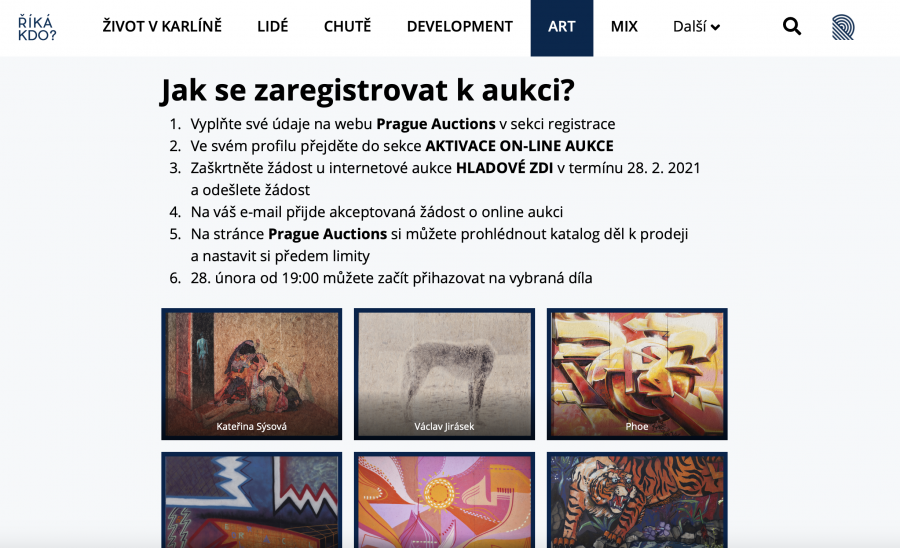Select the active ART tab

click(561, 28)
